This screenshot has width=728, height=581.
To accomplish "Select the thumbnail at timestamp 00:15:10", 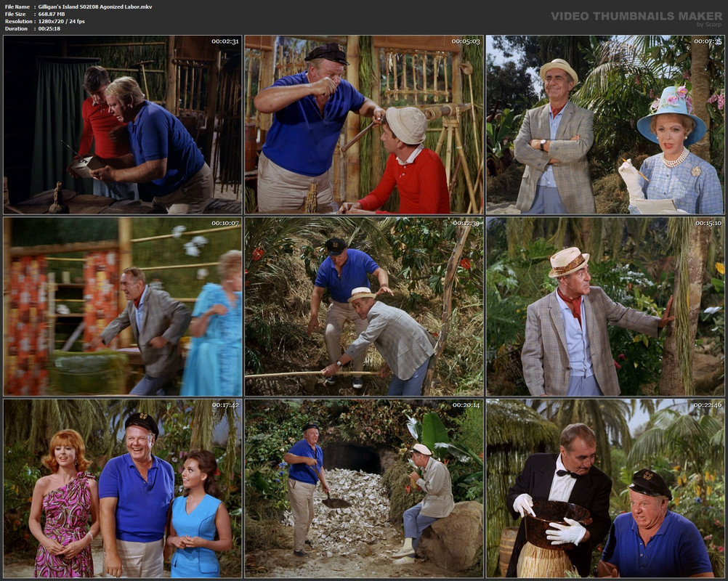I will click(x=605, y=306).
